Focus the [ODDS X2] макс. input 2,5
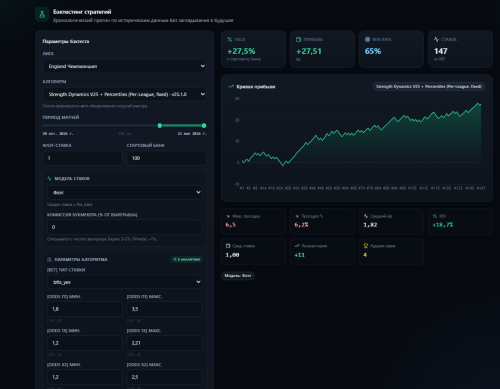The height and width of the screenshot is (389, 500). coord(164,377)
